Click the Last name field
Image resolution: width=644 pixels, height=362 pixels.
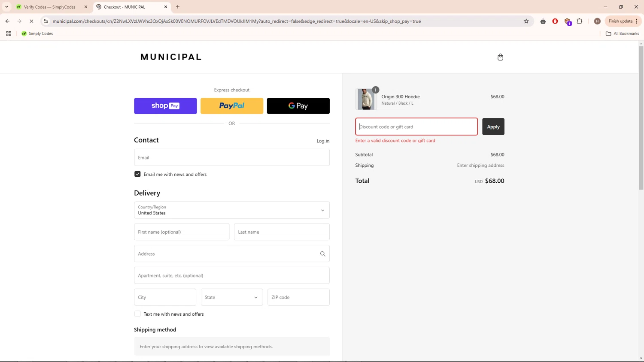[282, 232]
